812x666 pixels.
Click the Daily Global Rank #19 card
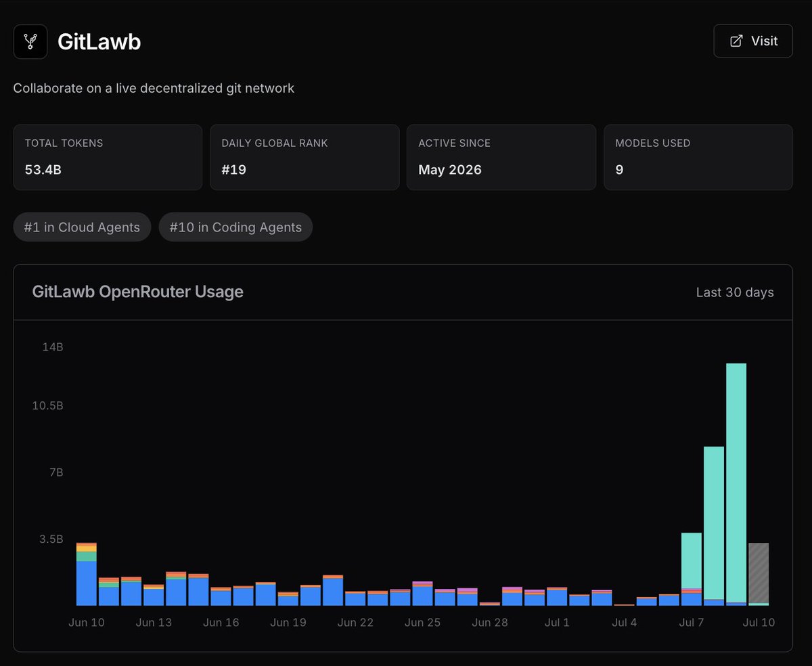pos(304,157)
